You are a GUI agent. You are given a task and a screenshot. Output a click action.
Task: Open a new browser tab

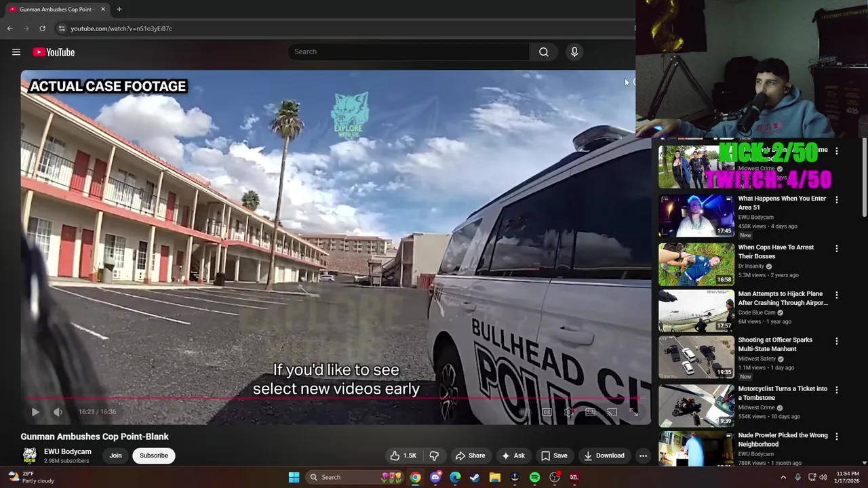pos(119,9)
